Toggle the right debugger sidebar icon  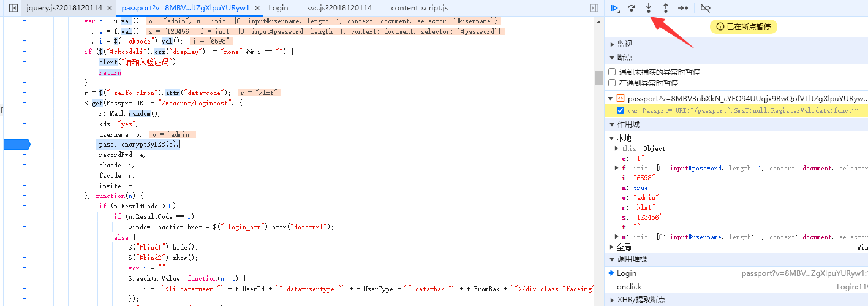[x=594, y=8]
